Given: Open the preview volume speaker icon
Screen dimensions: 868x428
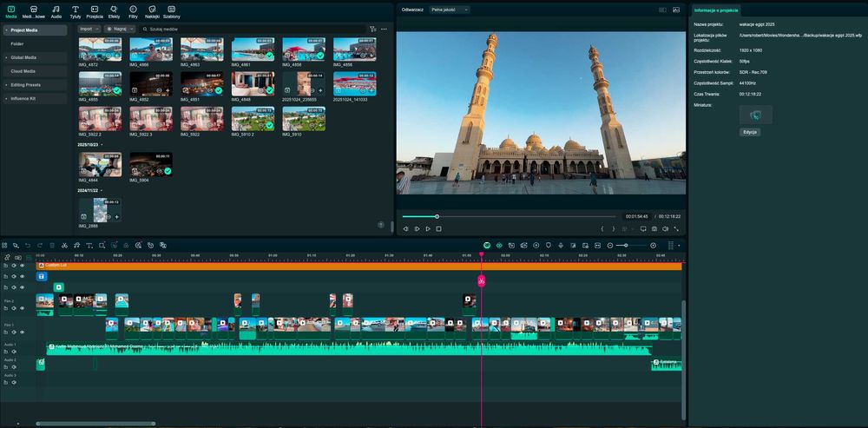Looking at the screenshot, I should click(665, 228).
